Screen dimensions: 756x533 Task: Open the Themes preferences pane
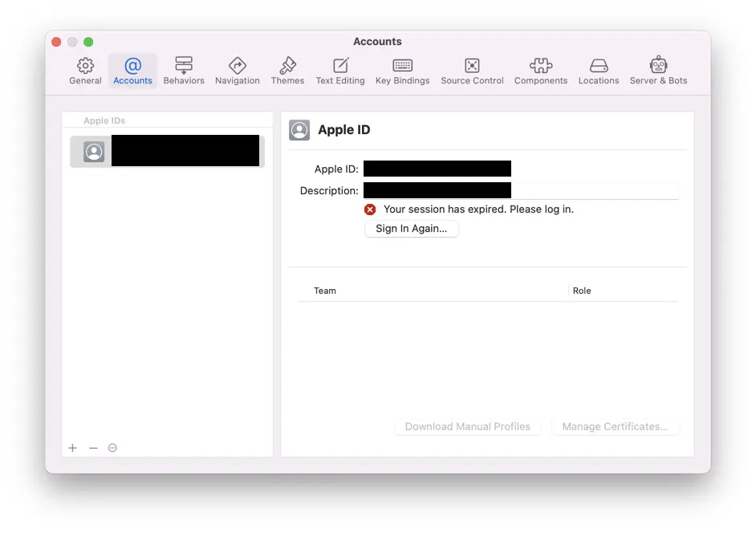(x=287, y=71)
